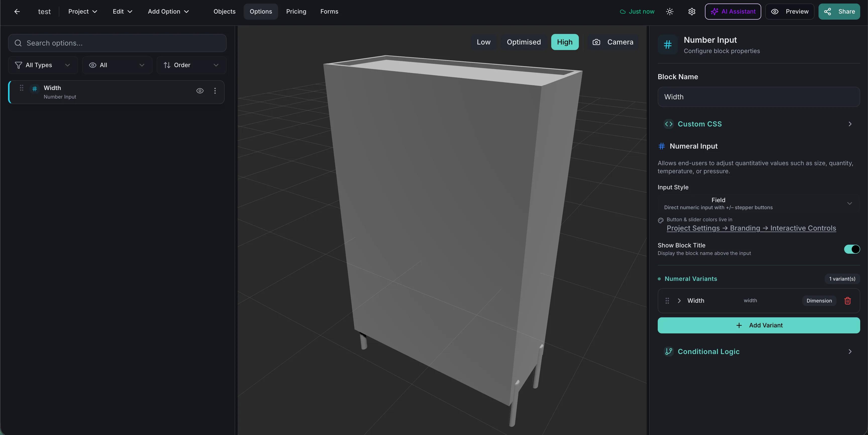
Task: Click Add Variant button
Action: coord(758,325)
